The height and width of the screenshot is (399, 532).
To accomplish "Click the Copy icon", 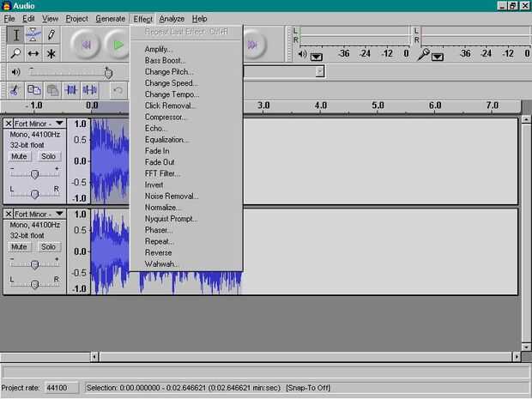I will coord(34,90).
